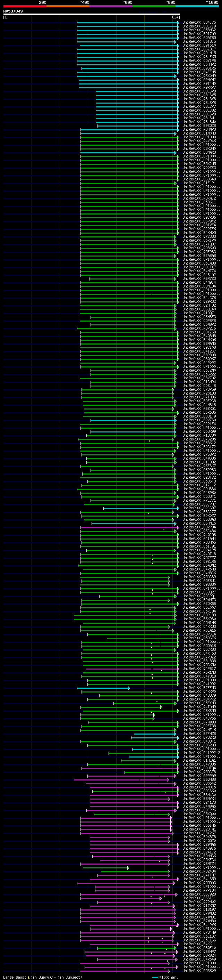Select label UniRef100_A9RXV7
The width and height of the screenshot is (222, 980).
[199, 88]
